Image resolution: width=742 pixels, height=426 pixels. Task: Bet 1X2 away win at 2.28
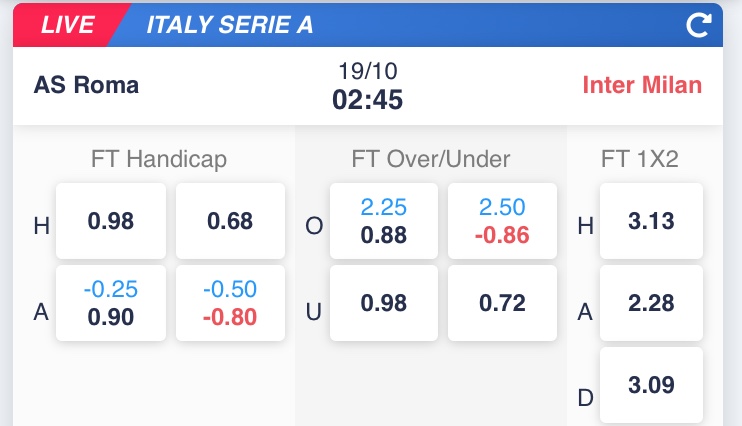pos(652,303)
